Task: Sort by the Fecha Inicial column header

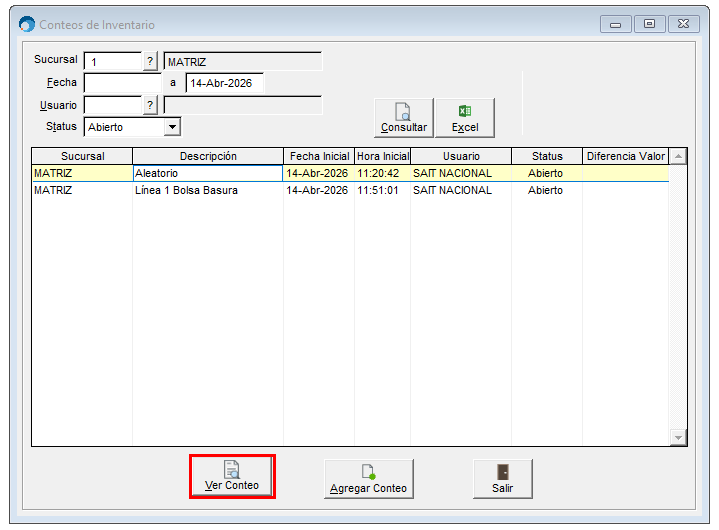Action: point(318,156)
